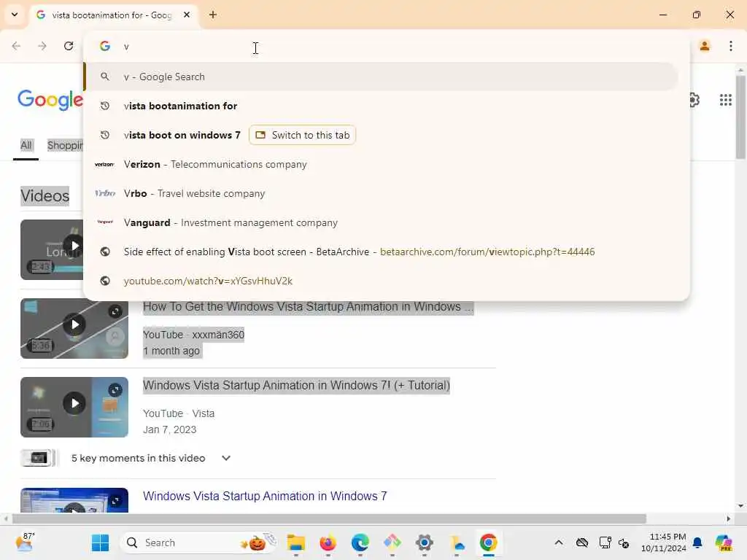This screenshot has width=747, height=560.
Task: Open Chrome three-dot menu
Action: point(730,46)
